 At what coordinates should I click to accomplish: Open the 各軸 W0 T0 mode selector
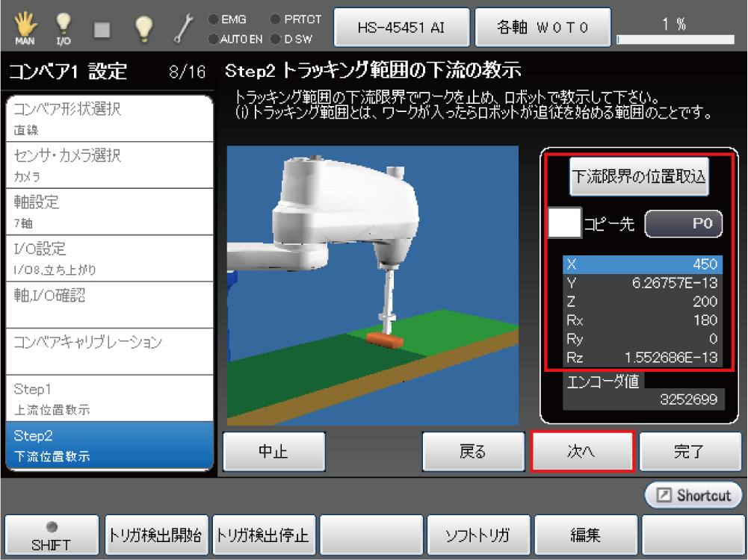543,28
